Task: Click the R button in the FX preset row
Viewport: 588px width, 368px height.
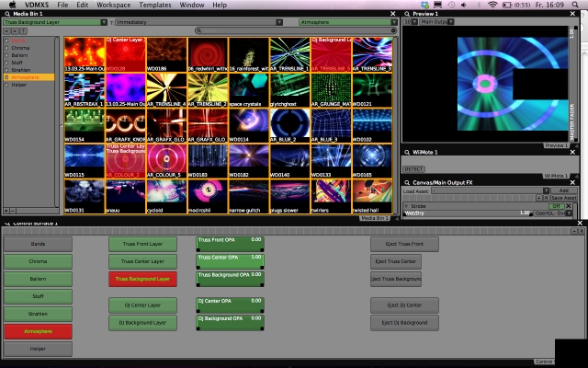Action: [546, 198]
